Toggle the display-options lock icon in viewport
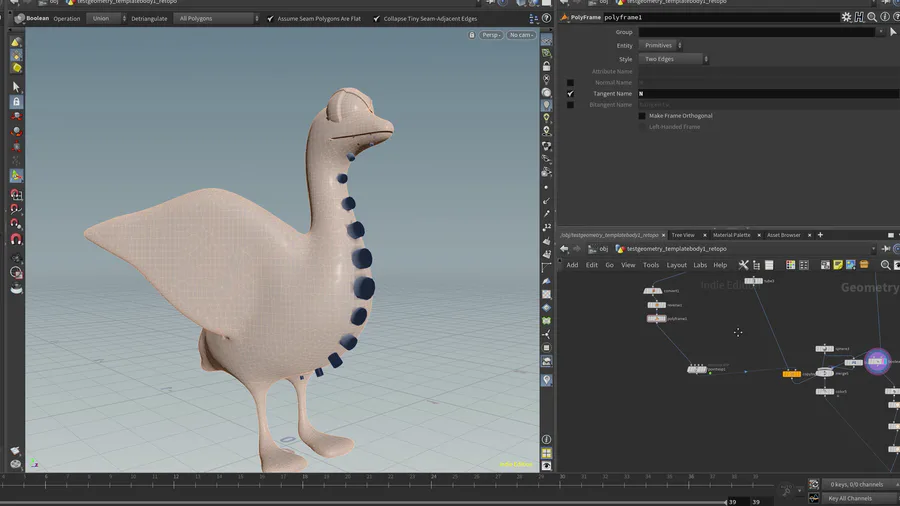Image resolution: width=900 pixels, height=506 pixels. (546, 67)
